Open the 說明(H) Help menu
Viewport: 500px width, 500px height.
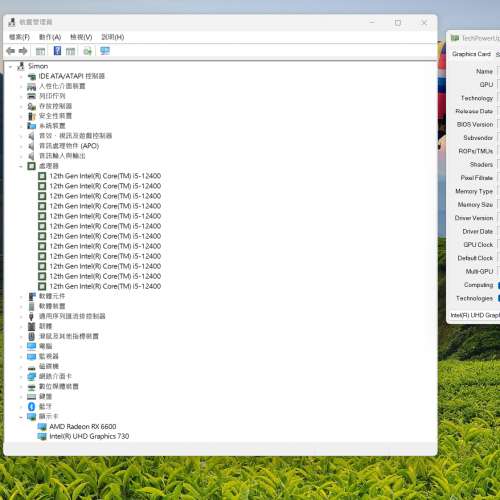click(113, 37)
